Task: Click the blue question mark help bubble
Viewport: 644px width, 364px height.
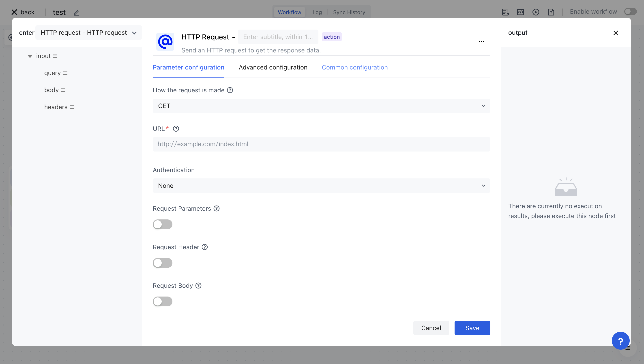Action: pos(620,341)
